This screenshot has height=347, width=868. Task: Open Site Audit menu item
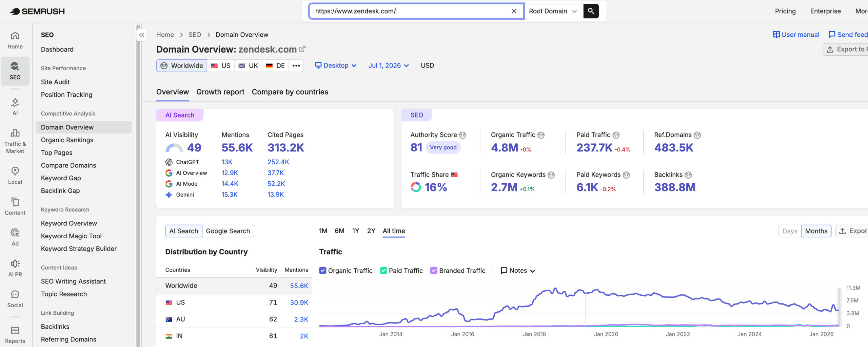point(55,82)
